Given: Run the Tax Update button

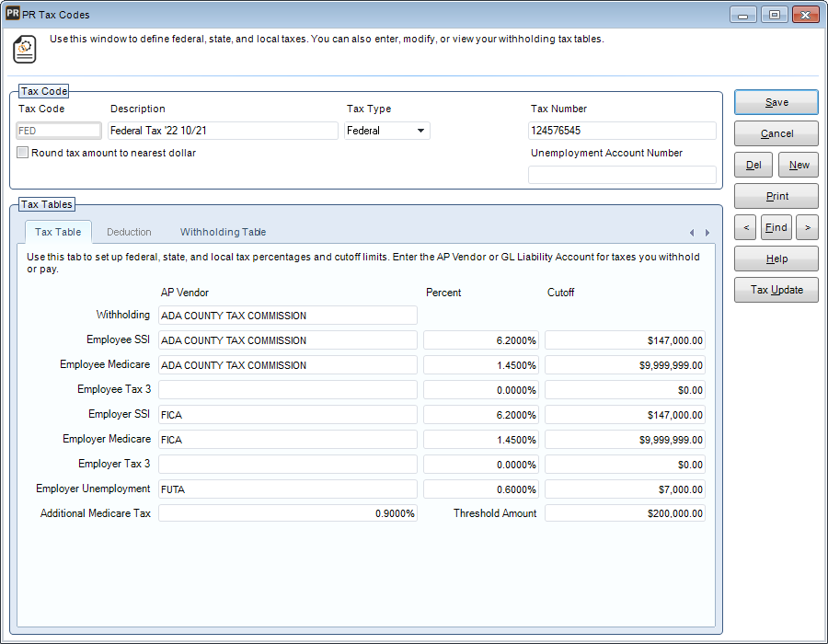Looking at the screenshot, I should [776, 290].
